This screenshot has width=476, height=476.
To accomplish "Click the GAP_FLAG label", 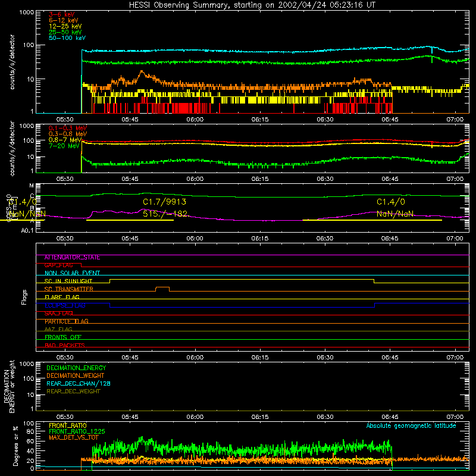I will (x=58, y=265).
